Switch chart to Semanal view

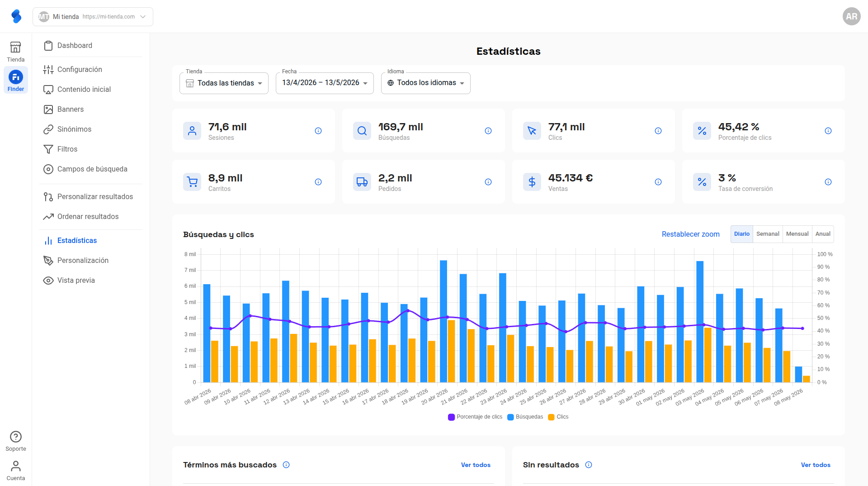coord(768,234)
